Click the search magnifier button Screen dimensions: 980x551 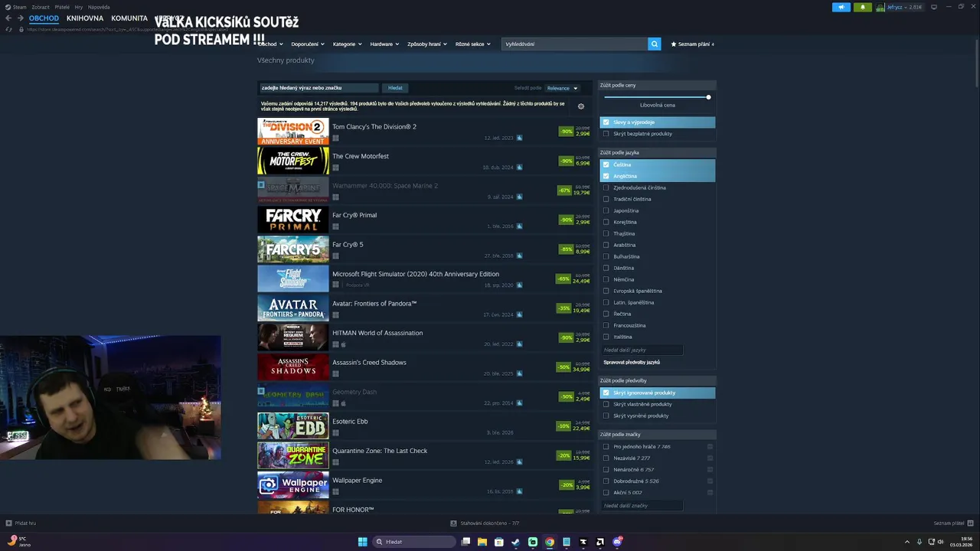[x=654, y=44]
